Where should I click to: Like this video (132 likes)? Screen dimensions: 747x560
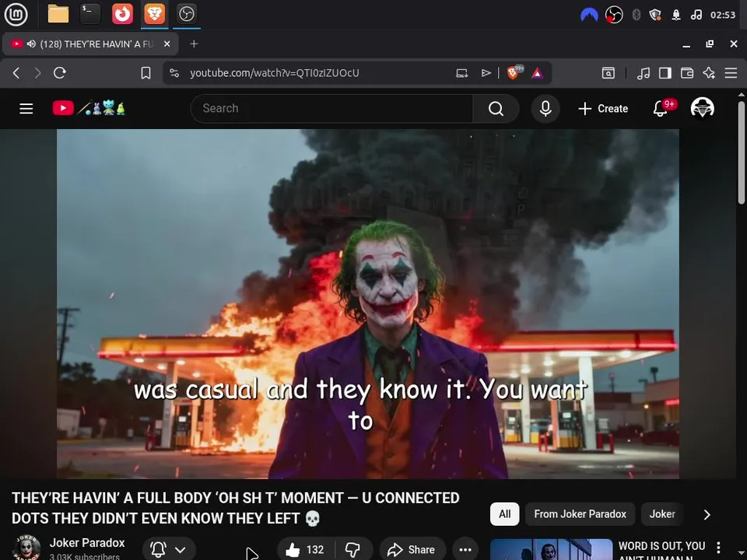click(x=305, y=550)
